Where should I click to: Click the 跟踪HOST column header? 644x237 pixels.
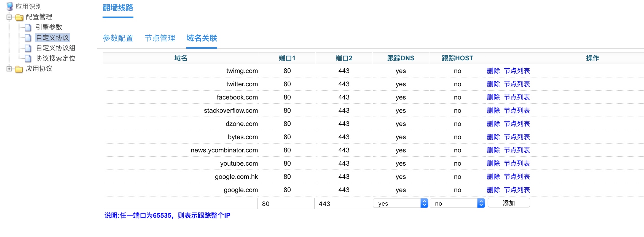coord(457,58)
